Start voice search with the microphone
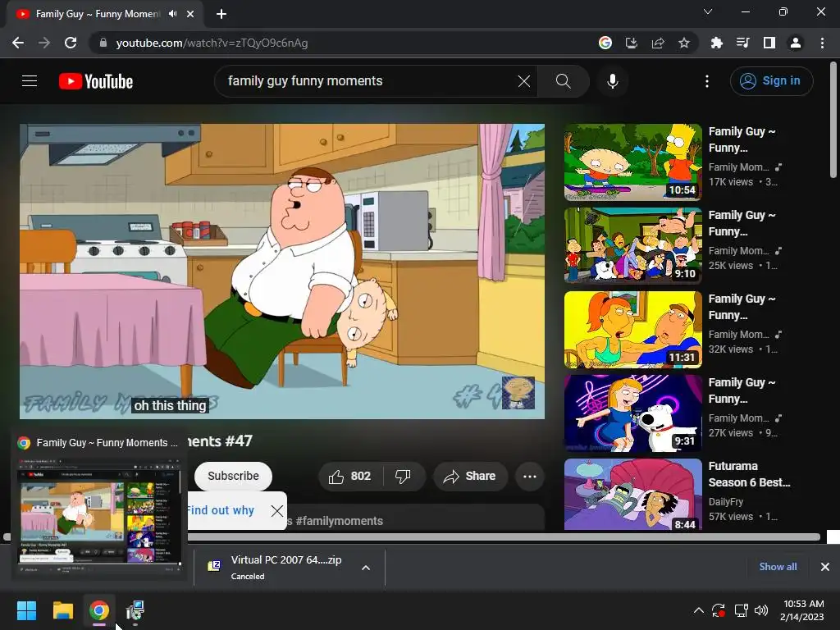 pos(612,81)
